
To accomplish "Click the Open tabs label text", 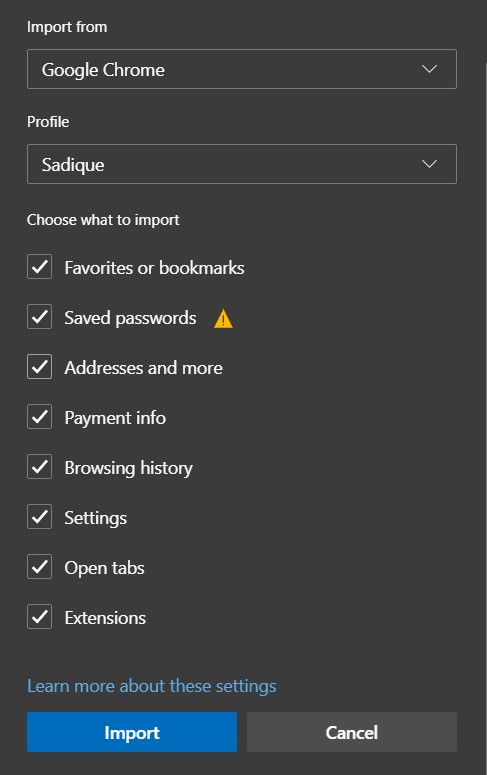I will 104,568.
